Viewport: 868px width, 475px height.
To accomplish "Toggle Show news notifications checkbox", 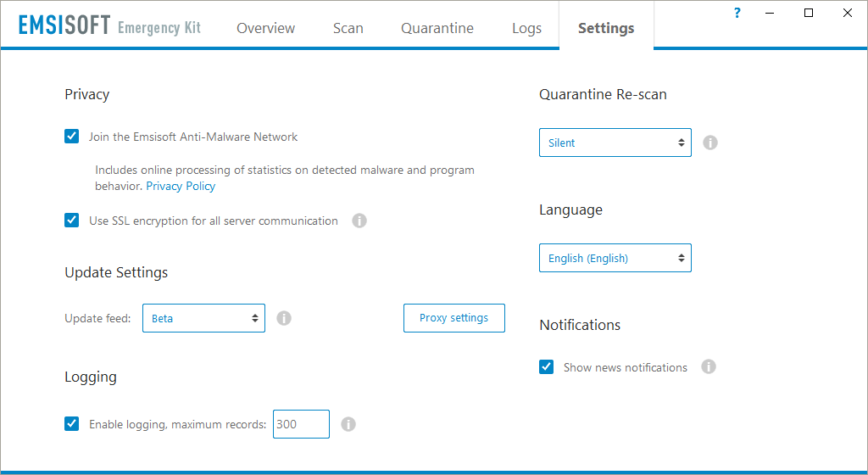I will [x=547, y=367].
